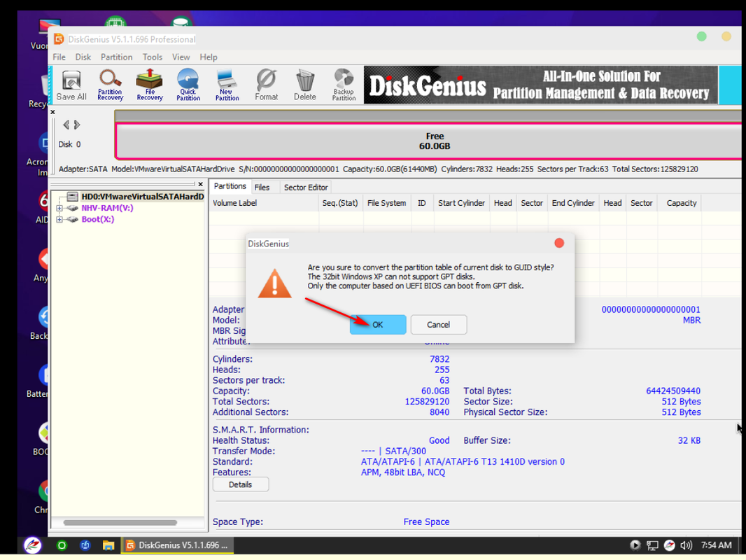Open the View menu
This screenshot has width=746, height=560.
pos(181,57)
